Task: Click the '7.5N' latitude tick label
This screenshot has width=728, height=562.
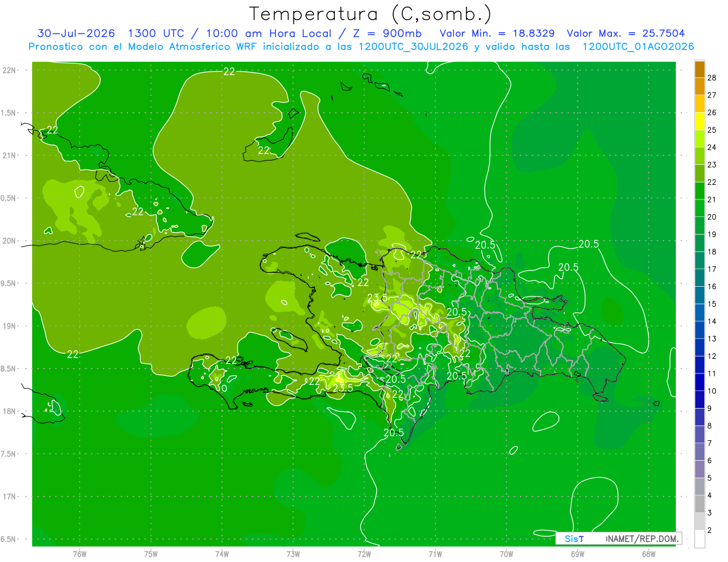Action: coord(9,454)
